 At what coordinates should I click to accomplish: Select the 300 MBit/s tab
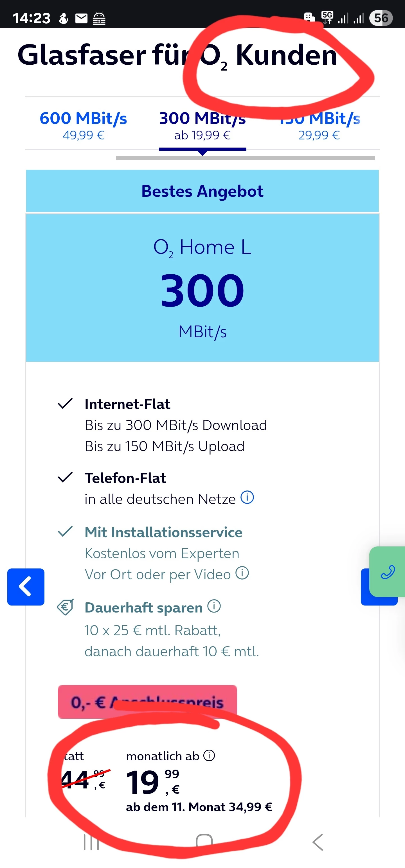pos(202,125)
